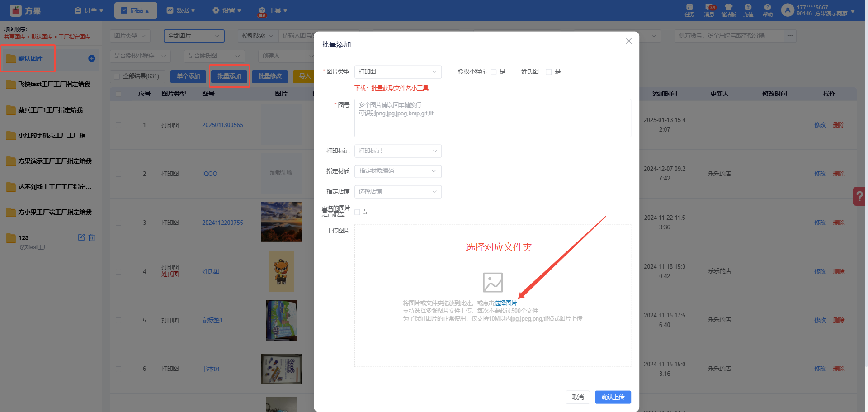
Task: Open the 任务 tasks icon
Action: point(689,7)
